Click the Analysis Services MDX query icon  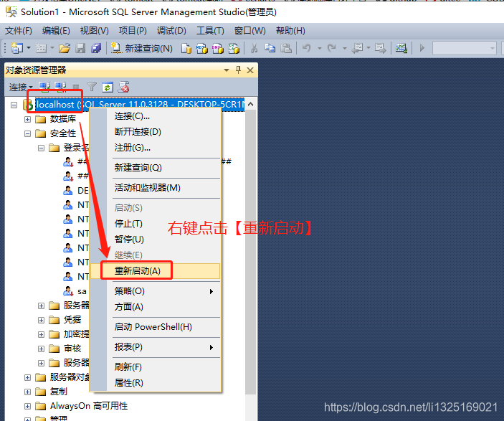tap(202, 48)
